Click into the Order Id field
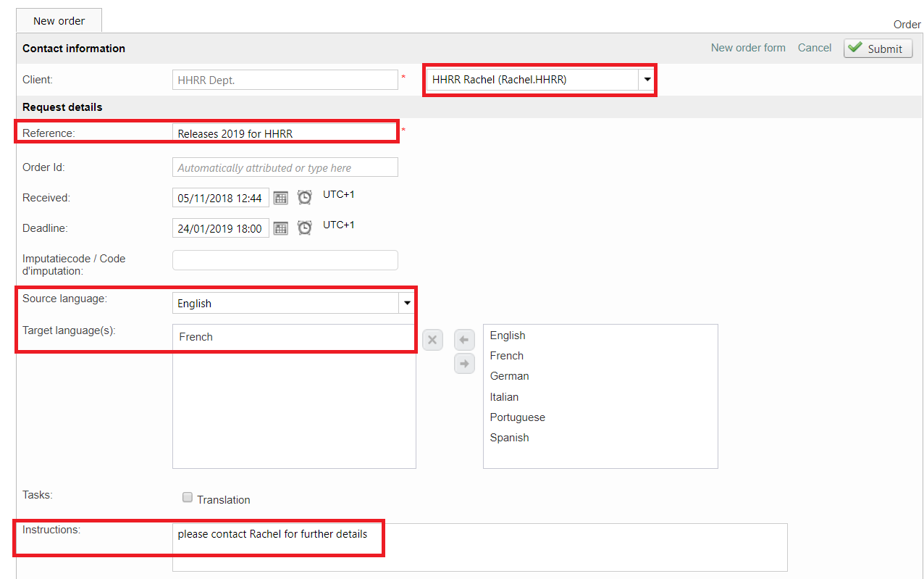 285,167
